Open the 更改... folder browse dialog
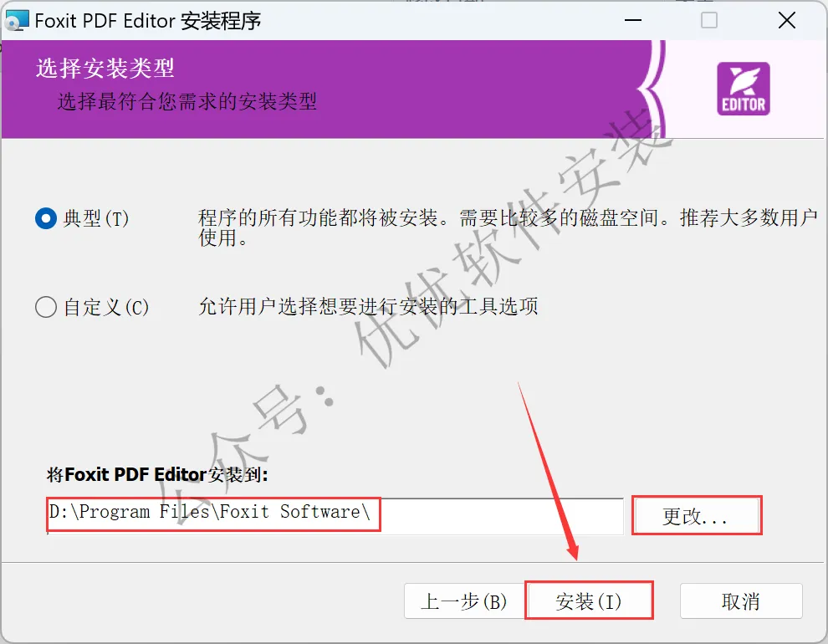 point(697,516)
